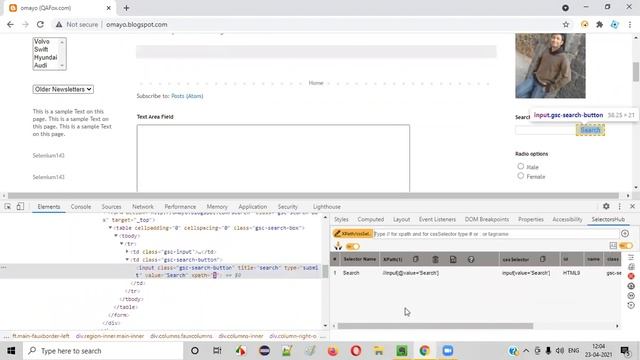Image resolution: width=640 pixels, height=360 pixels.
Task: Switch to the Styles pane tab
Action: [341, 219]
